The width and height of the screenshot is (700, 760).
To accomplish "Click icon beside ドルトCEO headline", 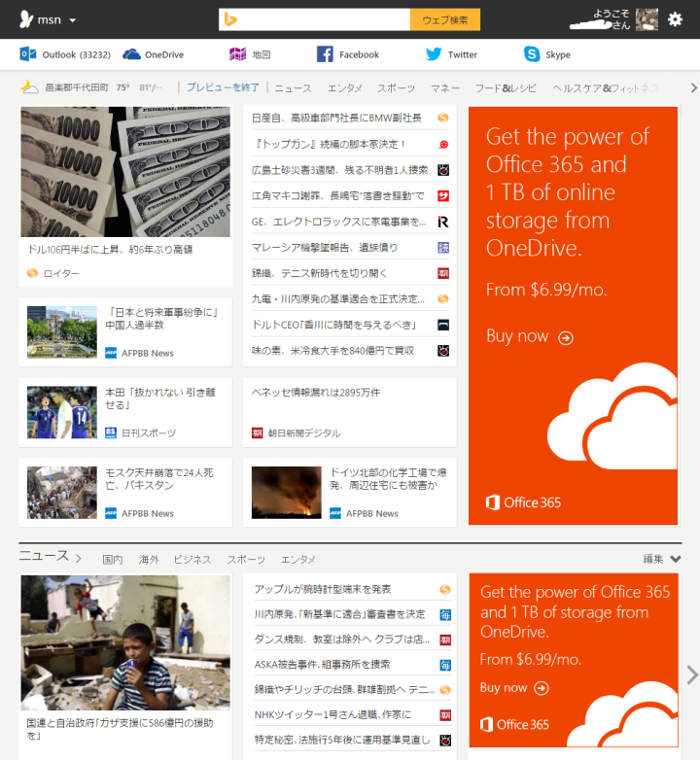I will point(443,325).
